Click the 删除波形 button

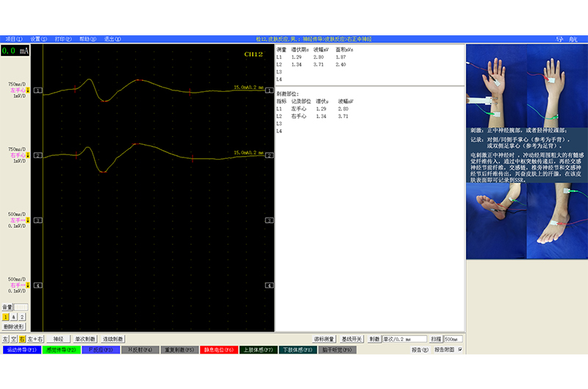(x=14, y=326)
